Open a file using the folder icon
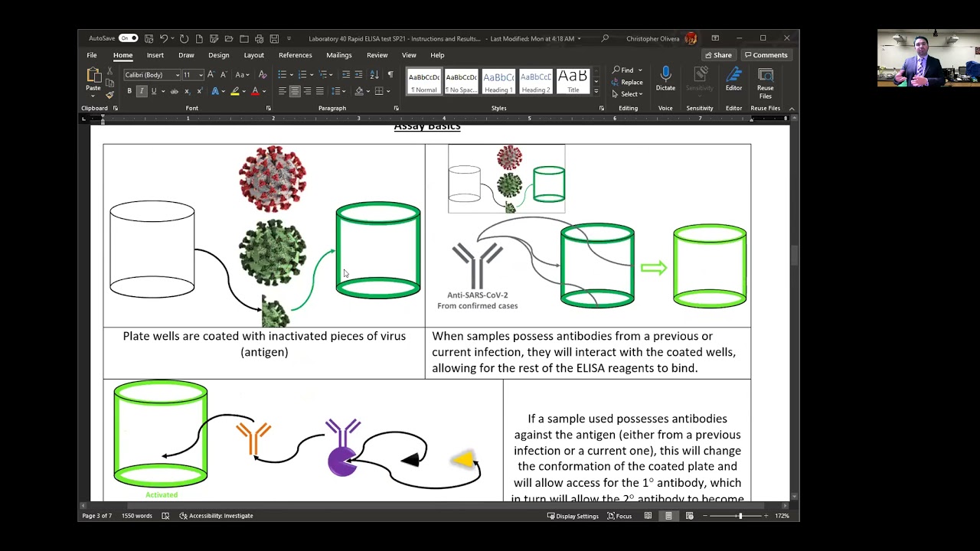 [229, 38]
